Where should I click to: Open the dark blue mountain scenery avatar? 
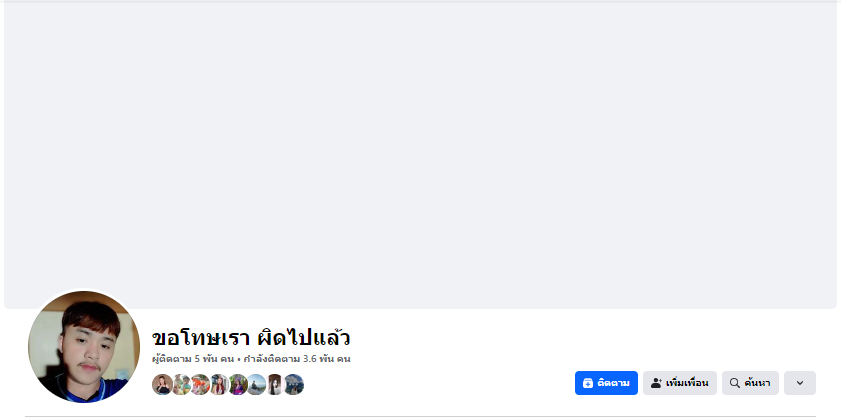(x=293, y=384)
